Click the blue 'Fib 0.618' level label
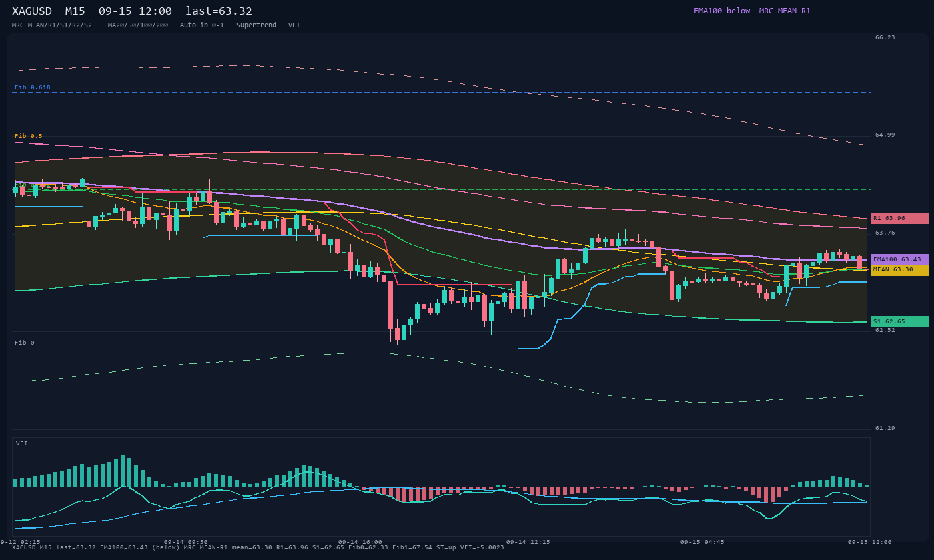 pyautogui.click(x=33, y=87)
